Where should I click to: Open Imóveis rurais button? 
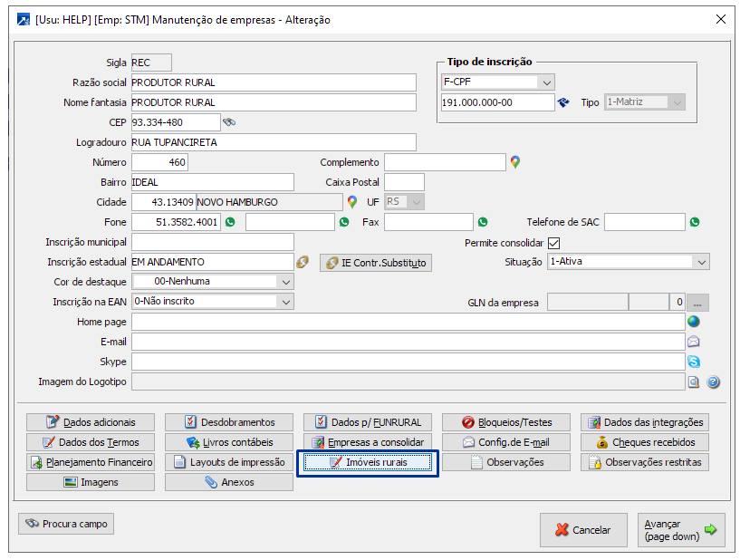point(369,463)
